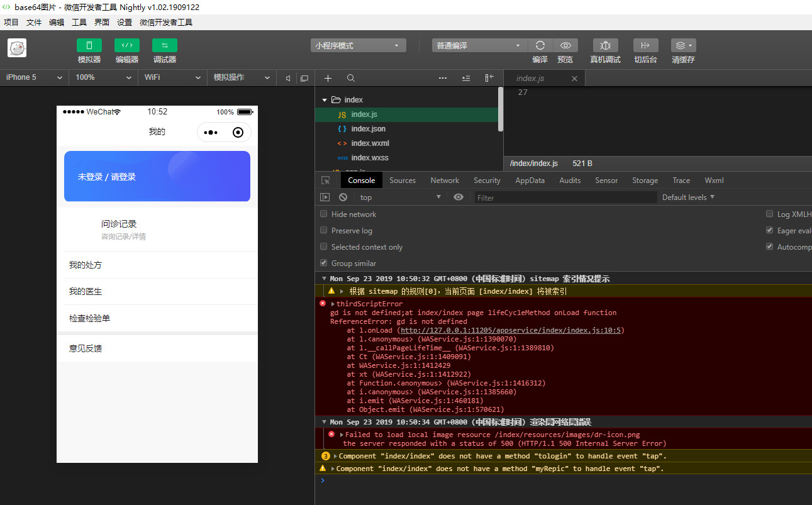Open Default levels dropdown
The image size is (812, 505).
pos(688,197)
